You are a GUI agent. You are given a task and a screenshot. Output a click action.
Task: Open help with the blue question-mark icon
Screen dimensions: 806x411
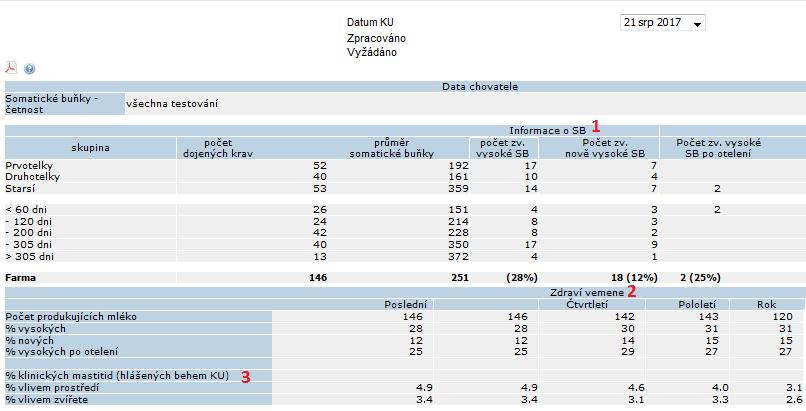29,68
